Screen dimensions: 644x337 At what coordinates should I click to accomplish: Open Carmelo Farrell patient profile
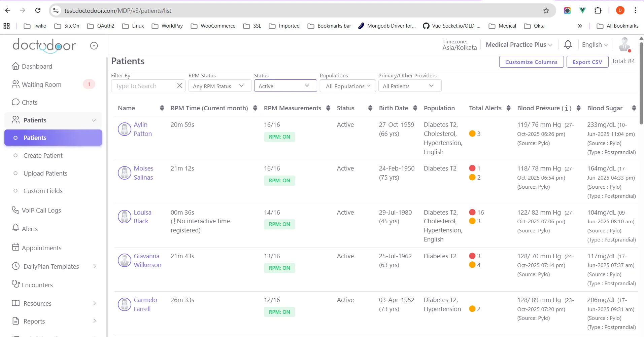tap(145, 304)
